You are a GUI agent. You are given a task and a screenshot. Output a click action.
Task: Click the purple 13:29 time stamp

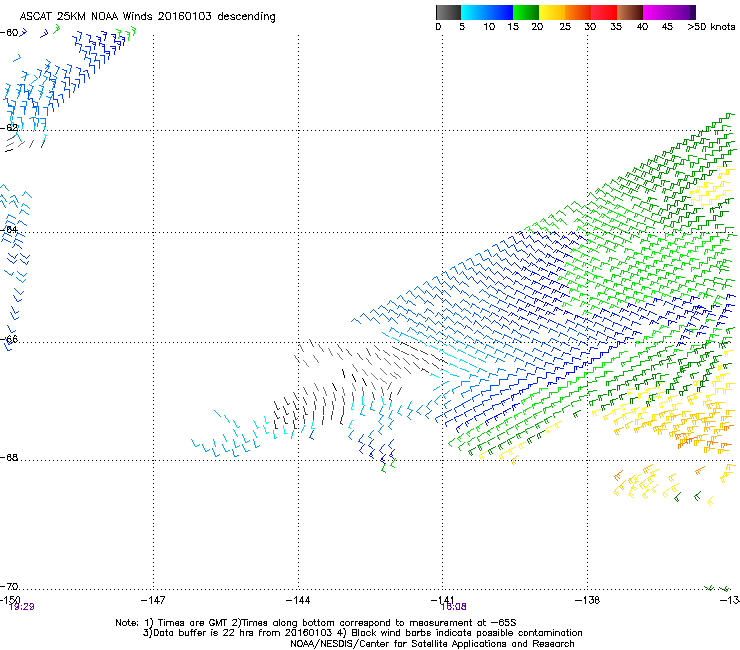(x=22, y=607)
